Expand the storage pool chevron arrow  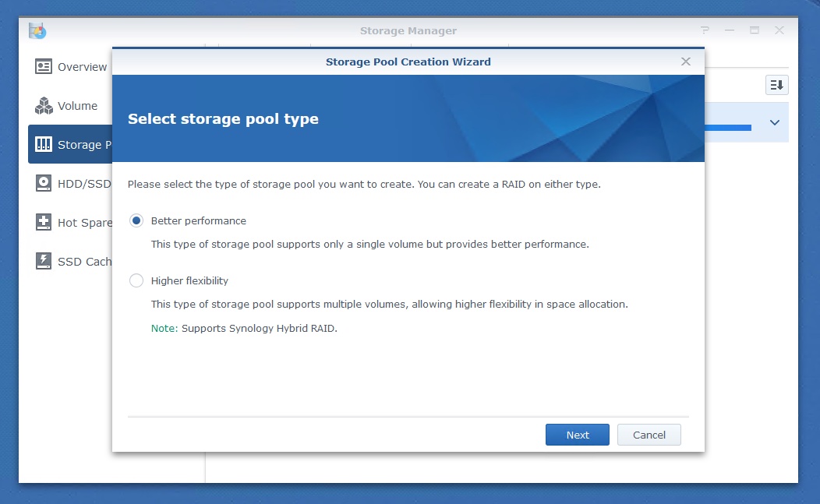tap(775, 123)
